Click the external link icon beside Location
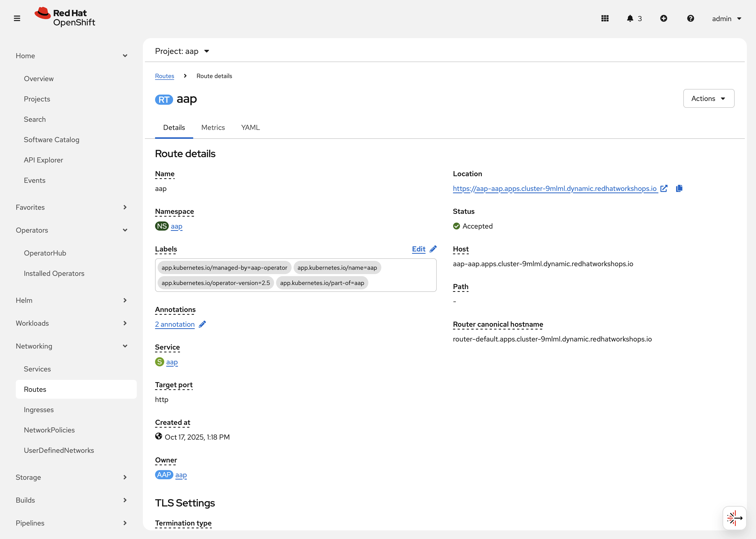756x539 pixels. 664,188
